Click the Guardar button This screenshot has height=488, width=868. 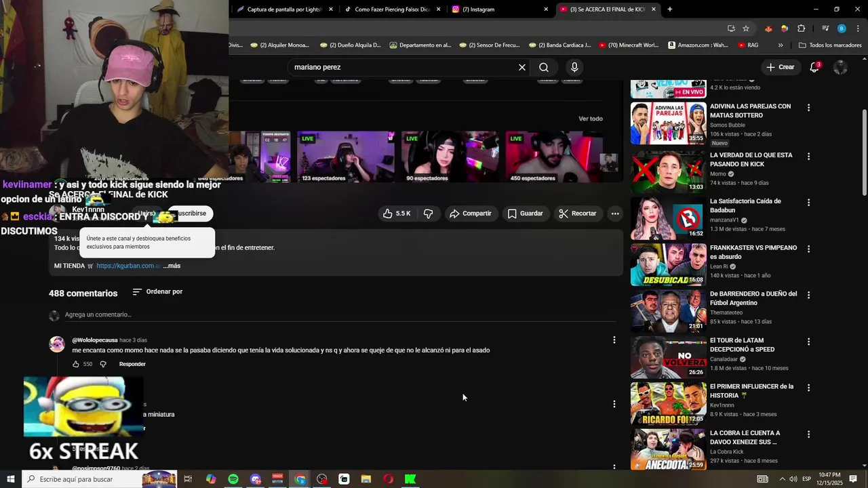click(526, 213)
